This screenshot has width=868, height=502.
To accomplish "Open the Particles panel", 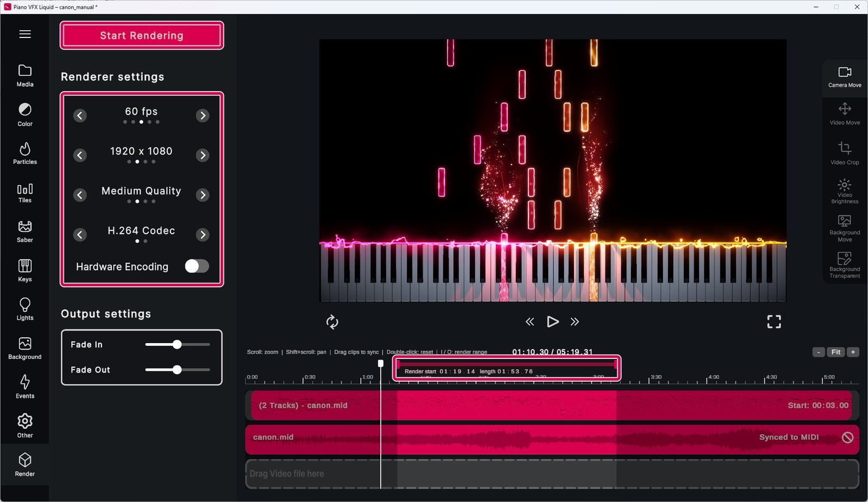I will point(25,153).
